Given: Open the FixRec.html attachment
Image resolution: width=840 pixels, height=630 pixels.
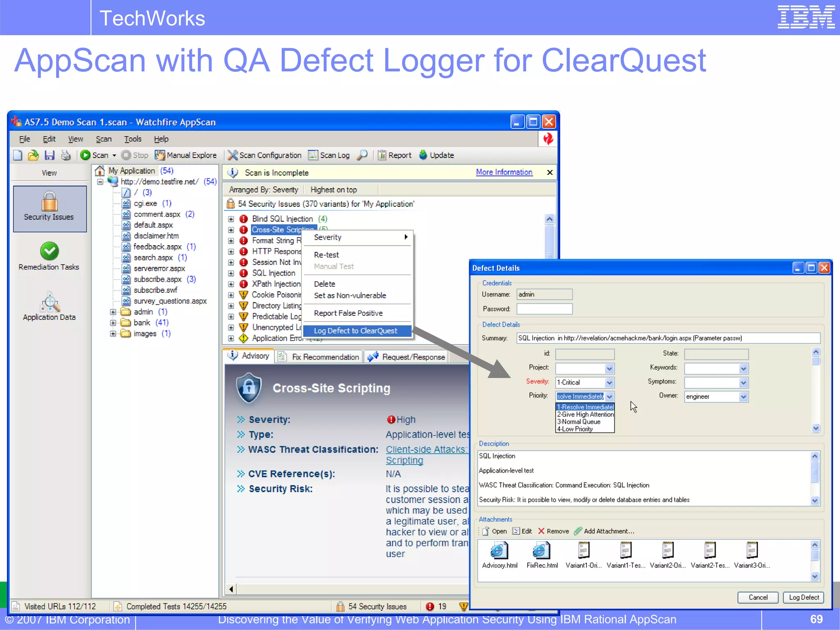Looking at the screenshot, I should point(542,555).
